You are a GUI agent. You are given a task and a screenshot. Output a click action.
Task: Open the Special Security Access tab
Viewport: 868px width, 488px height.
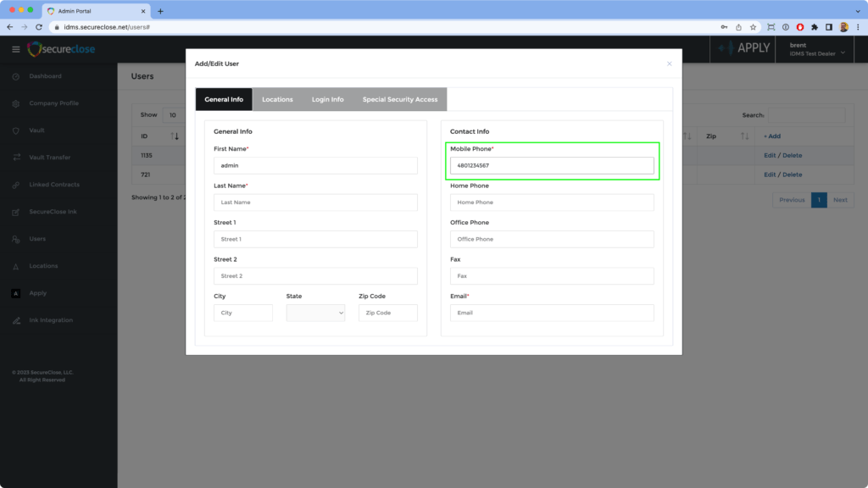400,99
